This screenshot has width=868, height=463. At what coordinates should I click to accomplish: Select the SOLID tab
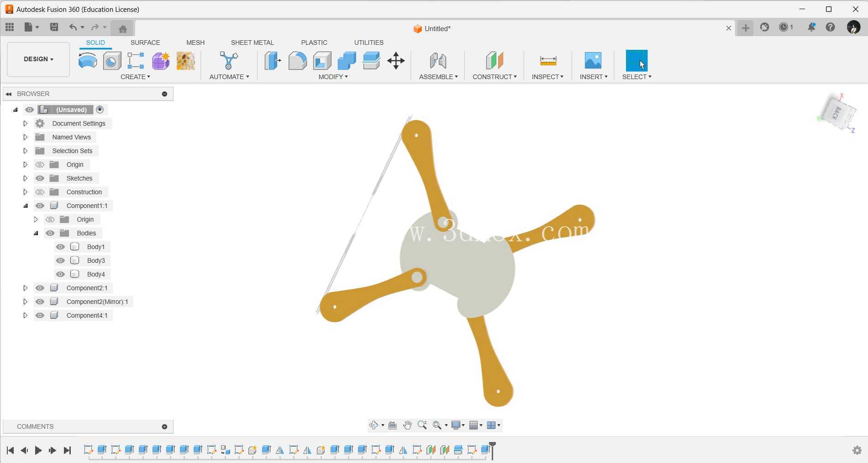(x=95, y=43)
